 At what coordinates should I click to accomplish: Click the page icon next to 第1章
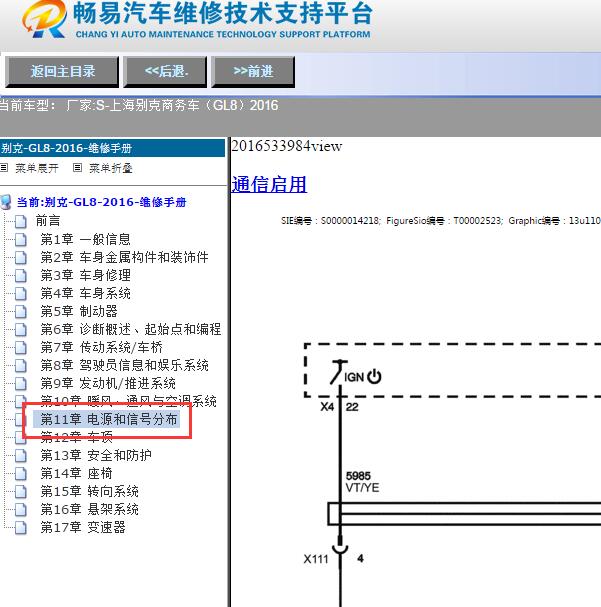21,240
